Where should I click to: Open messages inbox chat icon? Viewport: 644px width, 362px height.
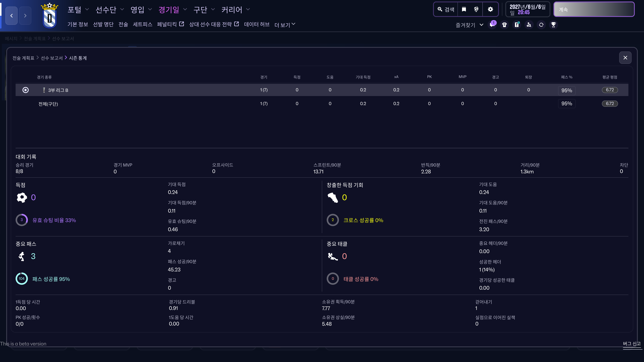492,25
